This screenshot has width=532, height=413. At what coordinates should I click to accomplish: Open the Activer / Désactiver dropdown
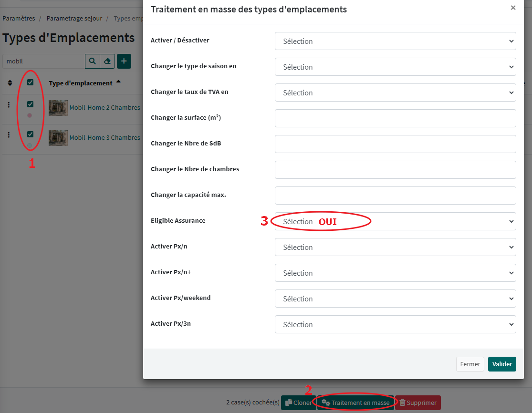click(x=395, y=41)
